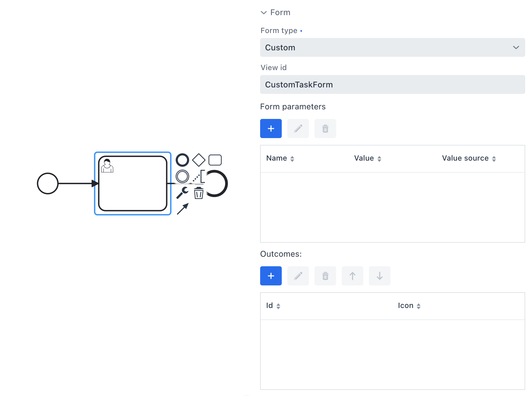Add a new outcome

pyautogui.click(x=271, y=276)
